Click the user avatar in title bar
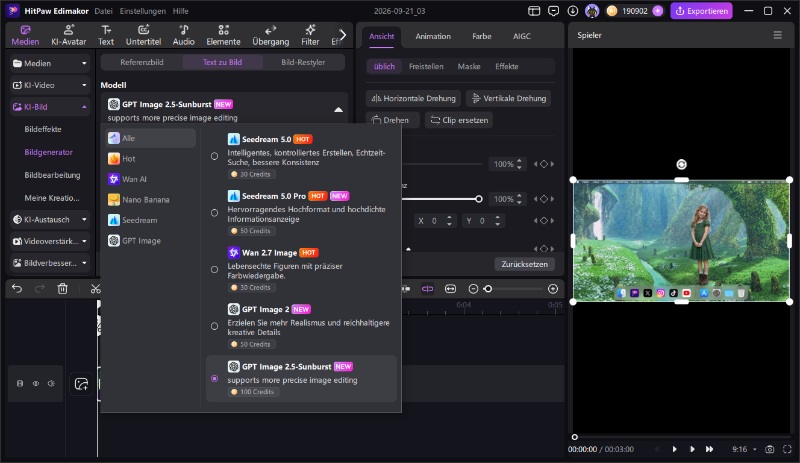The width and height of the screenshot is (800, 463). pyautogui.click(x=592, y=11)
